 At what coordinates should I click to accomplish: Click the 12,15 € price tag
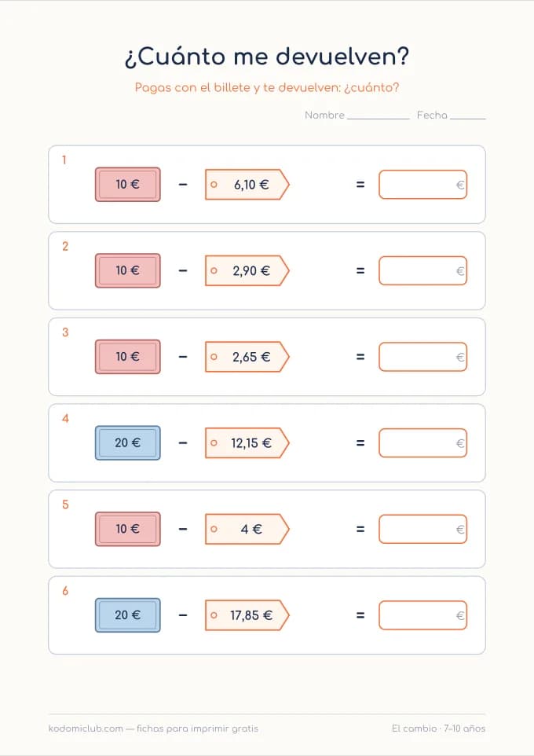[247, 442]
